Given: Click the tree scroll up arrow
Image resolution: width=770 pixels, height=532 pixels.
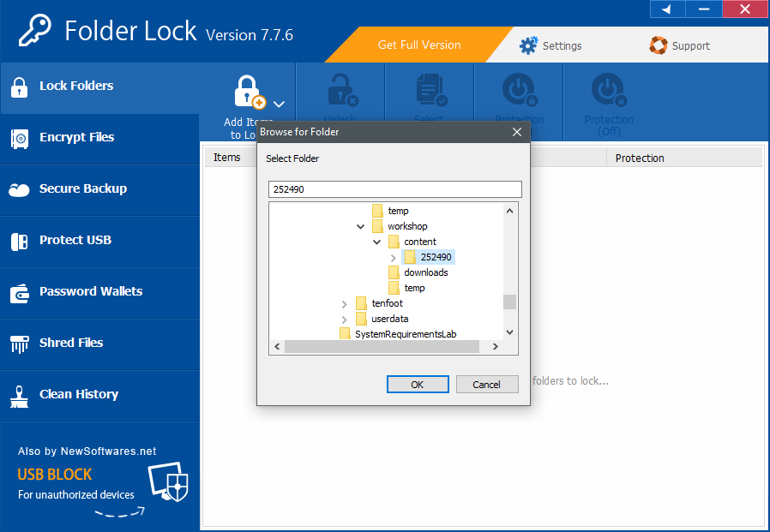Looking at the screenshot, I should click(x=509, y=211).
